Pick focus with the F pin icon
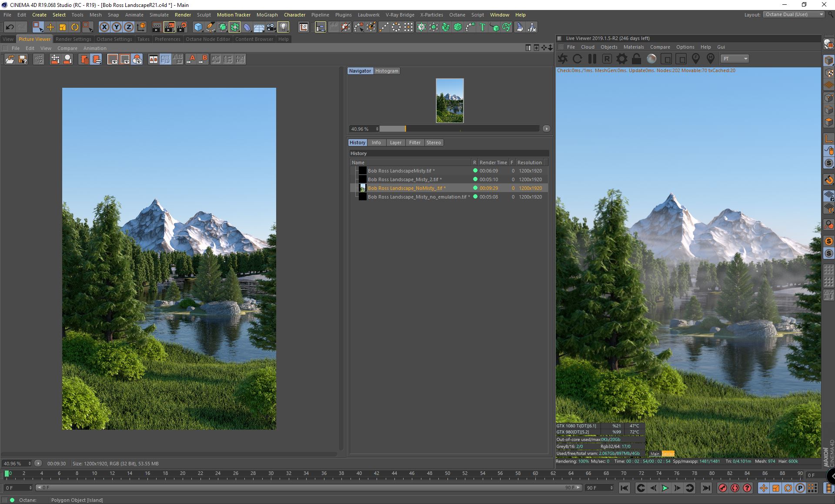835x504 pixels. pyautogui.click(x=695, y=59)
